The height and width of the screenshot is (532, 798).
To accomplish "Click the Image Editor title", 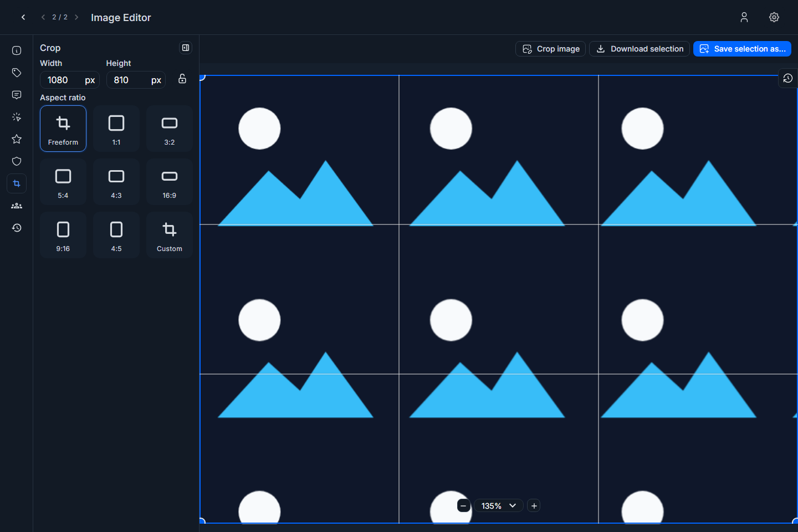I will point(121,18).
